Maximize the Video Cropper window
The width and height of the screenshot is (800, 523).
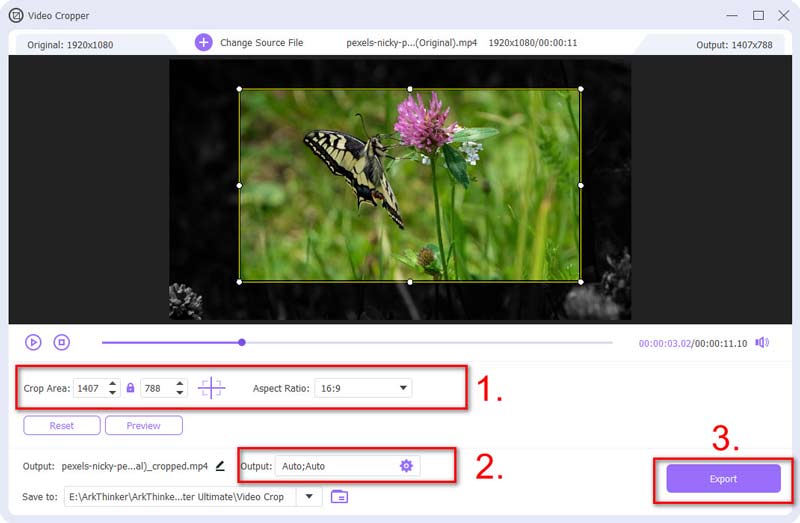(758, 16)
